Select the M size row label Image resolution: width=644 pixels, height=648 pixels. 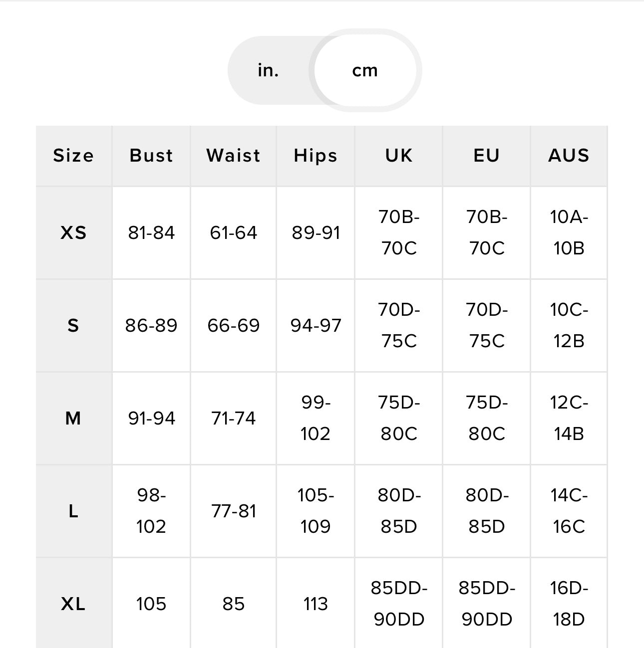pyautogui.click(x=73, y=418)
